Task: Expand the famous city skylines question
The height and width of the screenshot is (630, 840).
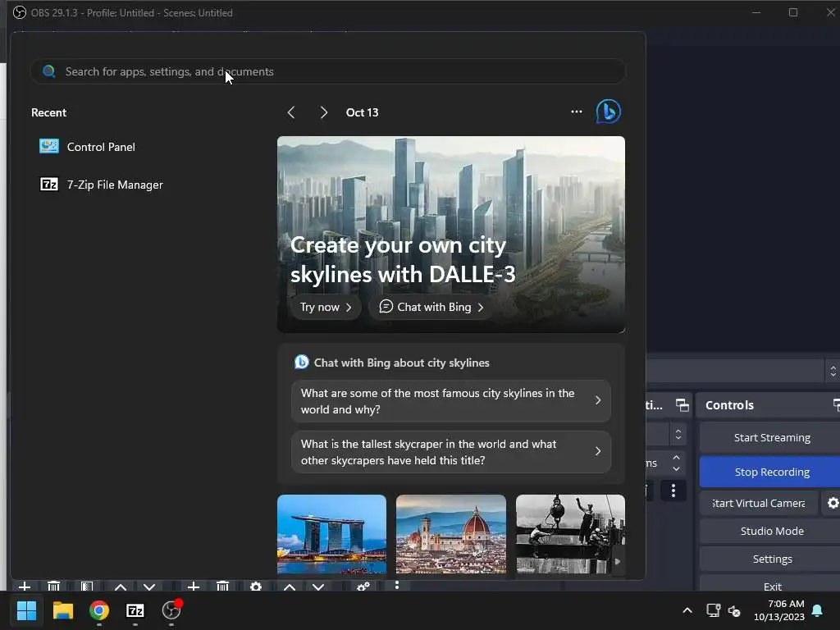Action: point(451,401)
